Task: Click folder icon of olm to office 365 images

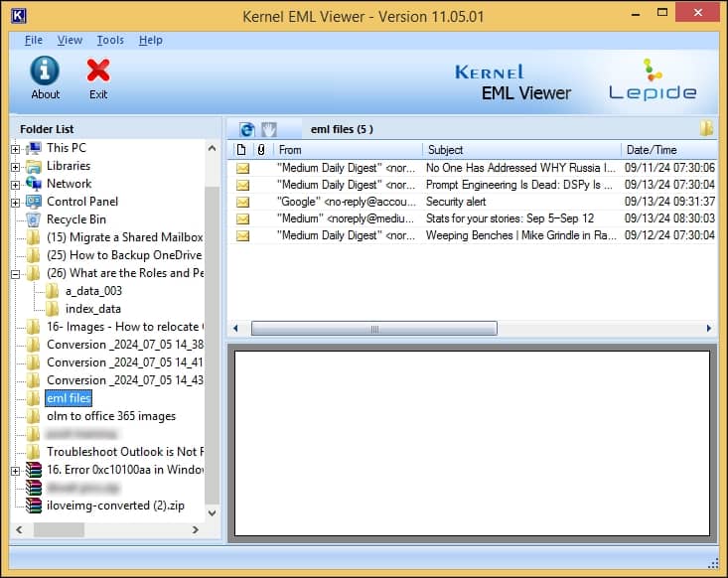Action: click(34, 416)
